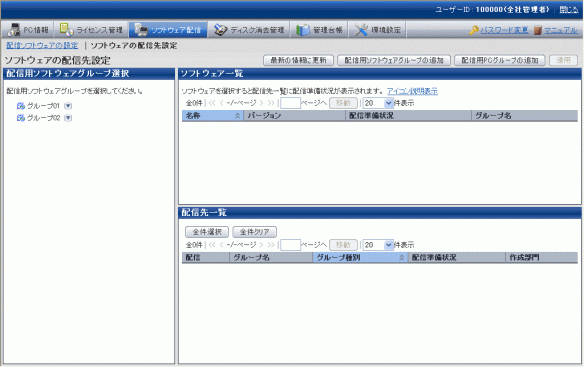Open the ライセンス管理 tab
This screenshot has height=367, width=584.
(91, 30)
